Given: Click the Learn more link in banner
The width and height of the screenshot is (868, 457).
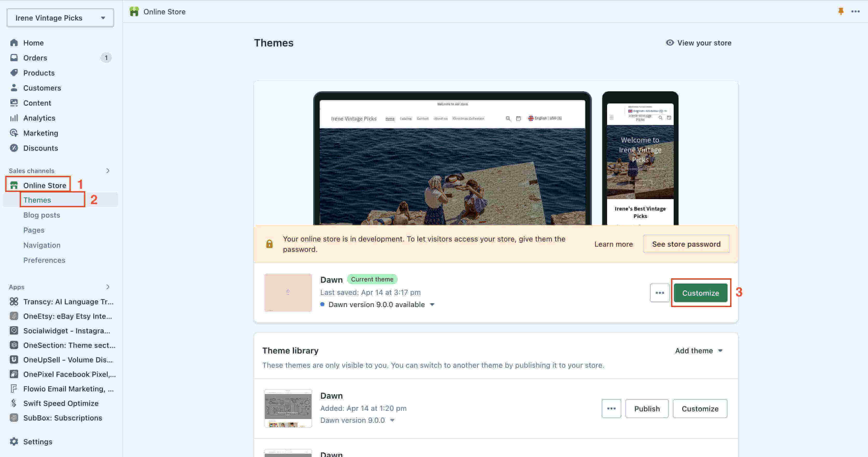Looking at the screenshot, I should pyautogui.click(x=613, y=244).
